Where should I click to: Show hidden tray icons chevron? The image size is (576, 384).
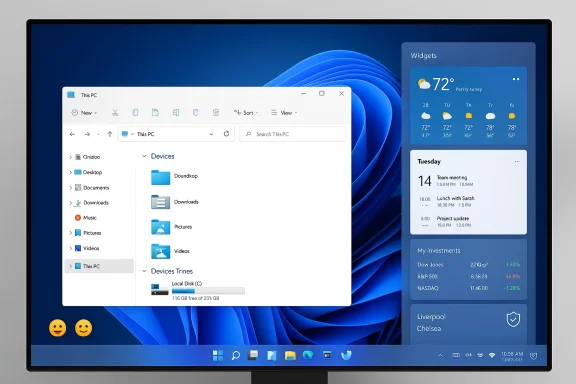pos(440,355)
